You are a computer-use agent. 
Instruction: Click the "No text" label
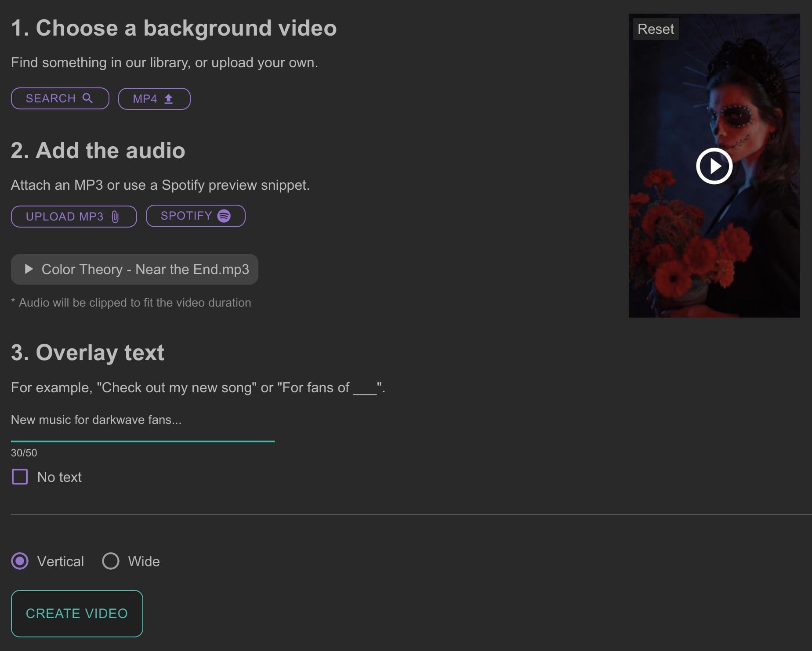(x=59, y=477)
